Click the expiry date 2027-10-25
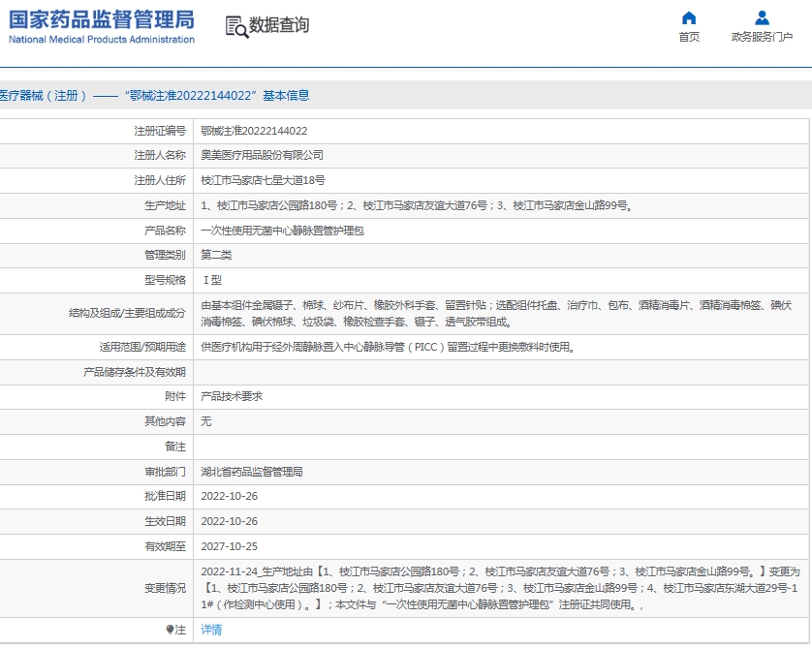812x648 pixels. (229, 546)
